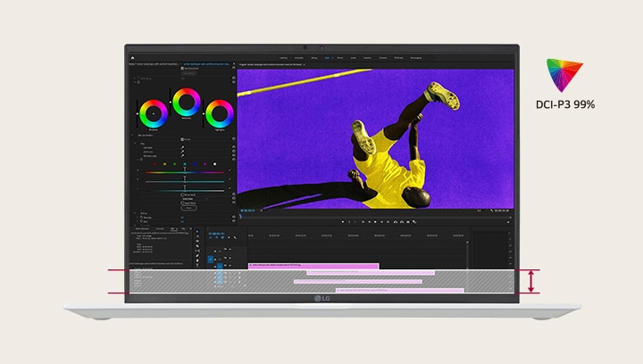Select the top pink clip in timeline

(313, 266)
